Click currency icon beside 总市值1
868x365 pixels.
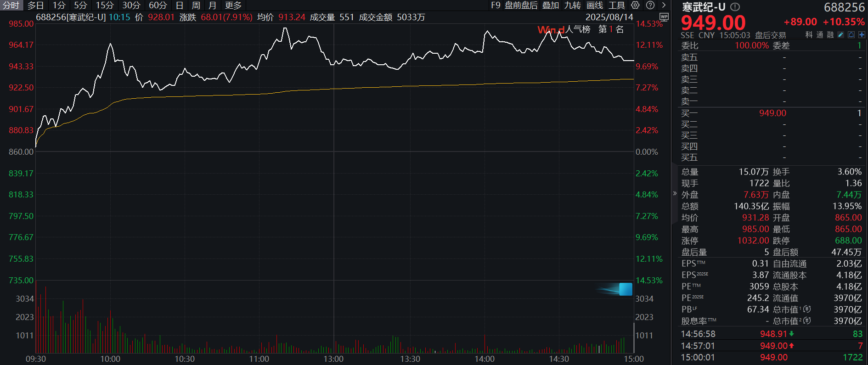807,309
